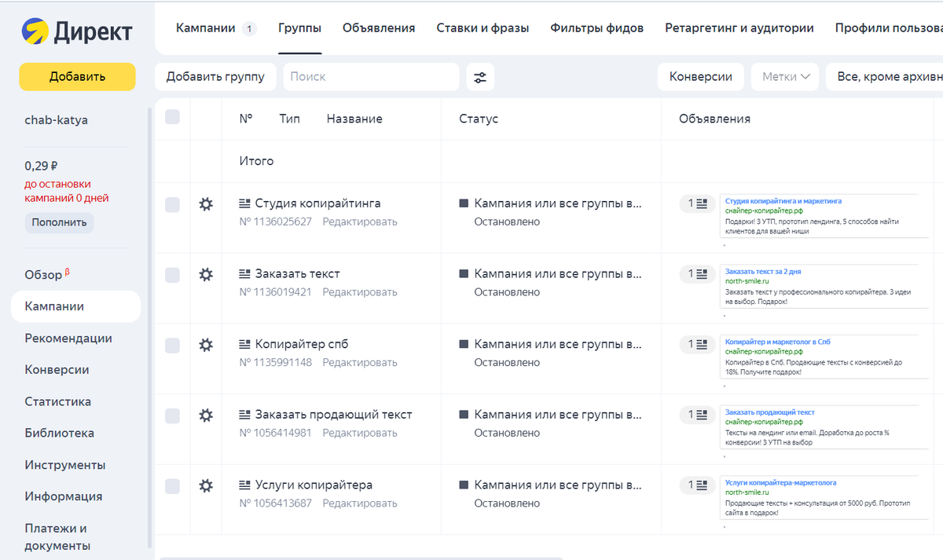
Task: Click the sidebar vertical scrollbar
Action: pyautogui.click(x=150, y=326)
